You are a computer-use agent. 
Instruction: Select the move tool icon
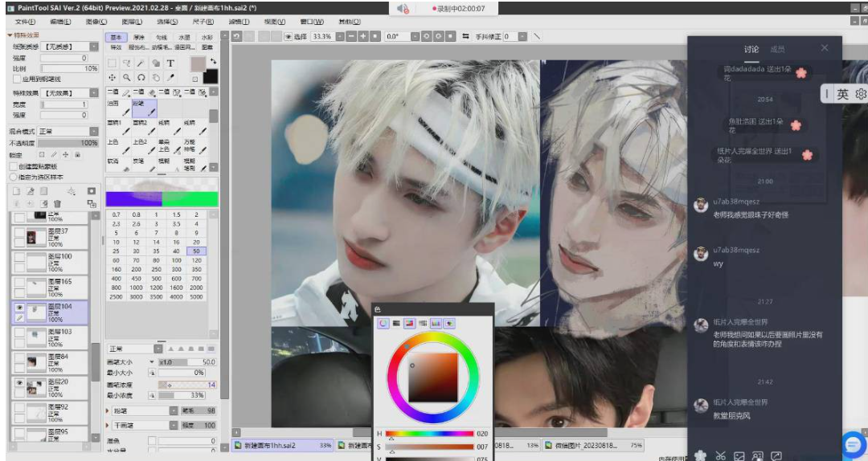point(113,78)
